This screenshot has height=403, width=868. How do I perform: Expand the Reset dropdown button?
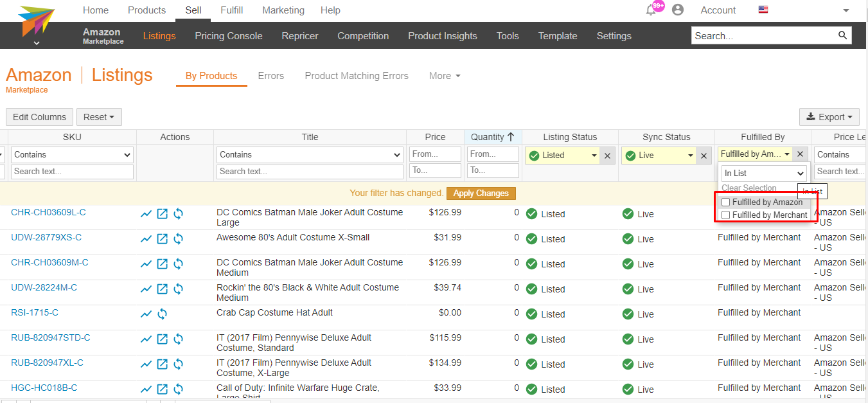[x=99, y=117]
